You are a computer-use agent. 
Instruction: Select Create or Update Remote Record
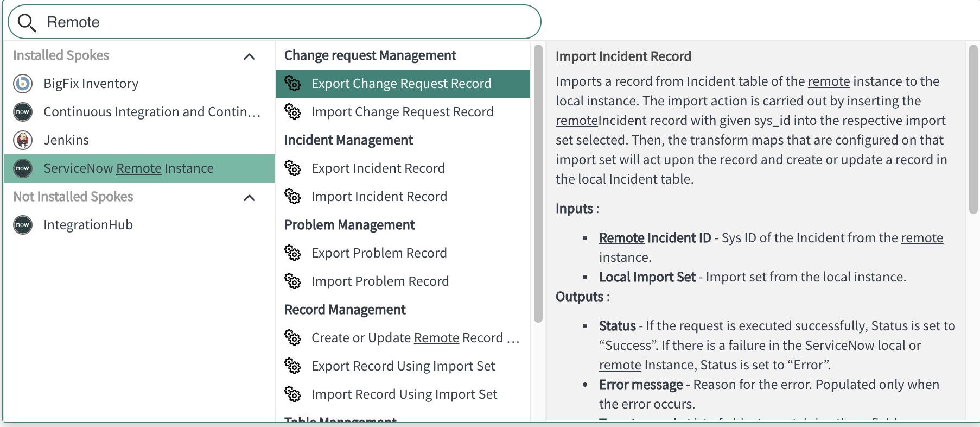pyautogui.click(x=407, y=338)
